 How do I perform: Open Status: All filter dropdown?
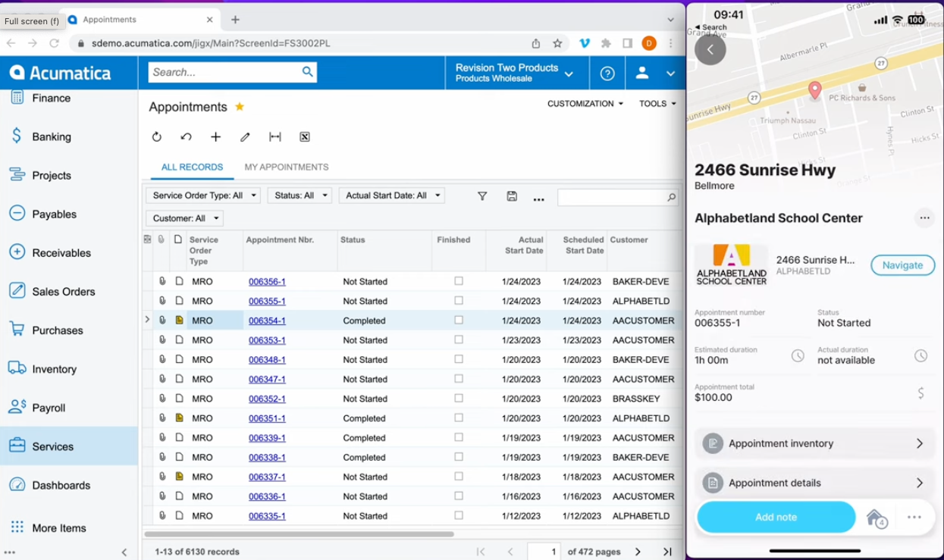pyautogui.click(x=300, y=196)
